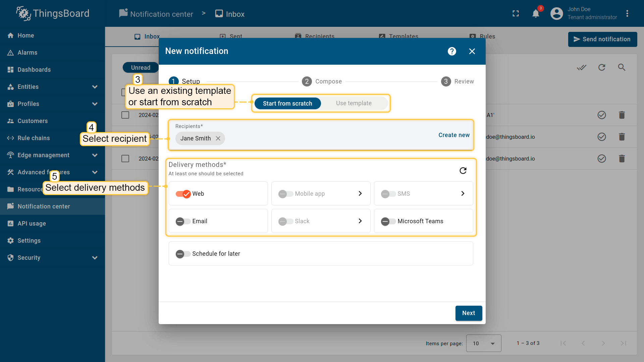
Task: Remove Jane Smith recipient chip
Action: 218,138
